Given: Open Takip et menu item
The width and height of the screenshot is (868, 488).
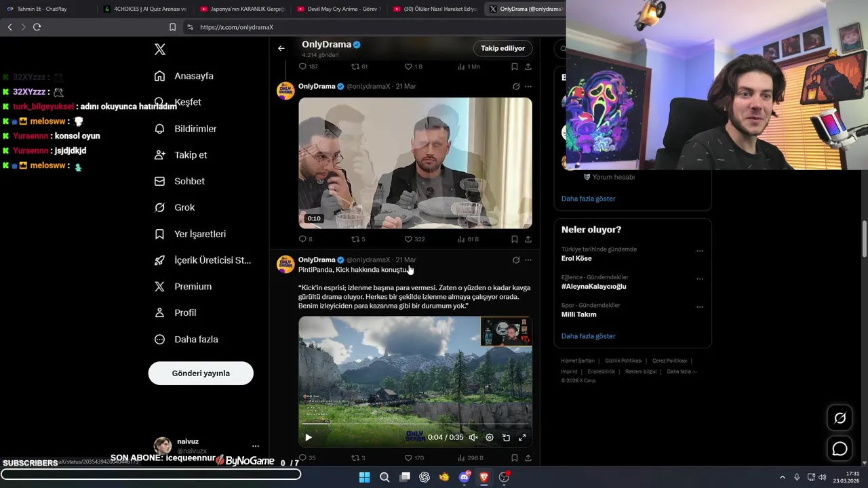Looking at the screenshot, I should (180, 155).
